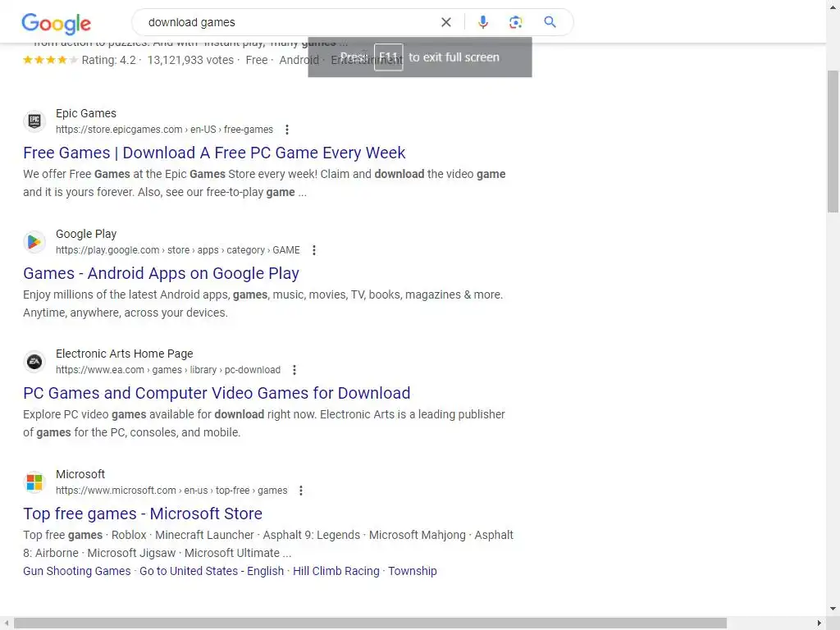Click the Microsoft site name
840x630 pixels.
tap(80, 475)
